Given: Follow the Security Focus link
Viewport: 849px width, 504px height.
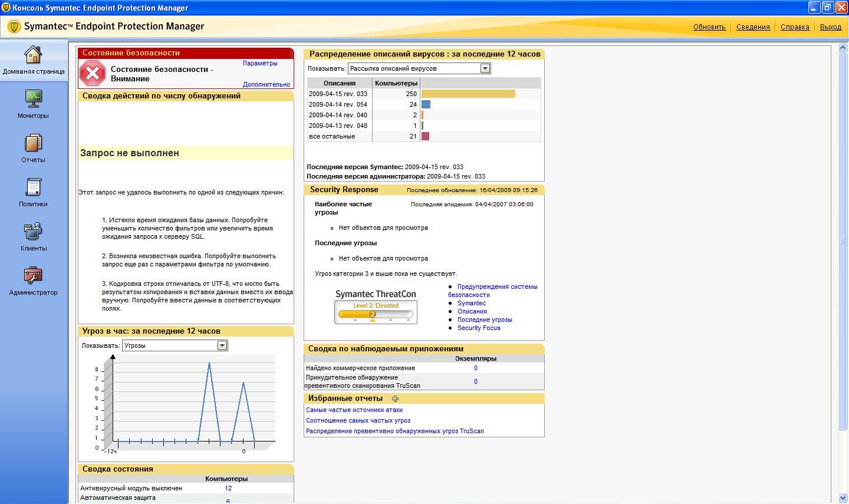Looking at the screenshot, I should point(479,328).
